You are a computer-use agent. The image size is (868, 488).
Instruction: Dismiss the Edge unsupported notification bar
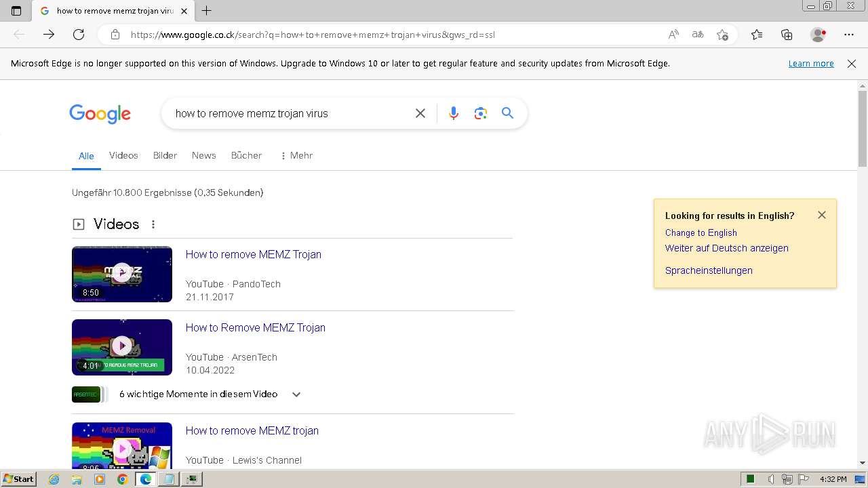[x=852, y=64]
